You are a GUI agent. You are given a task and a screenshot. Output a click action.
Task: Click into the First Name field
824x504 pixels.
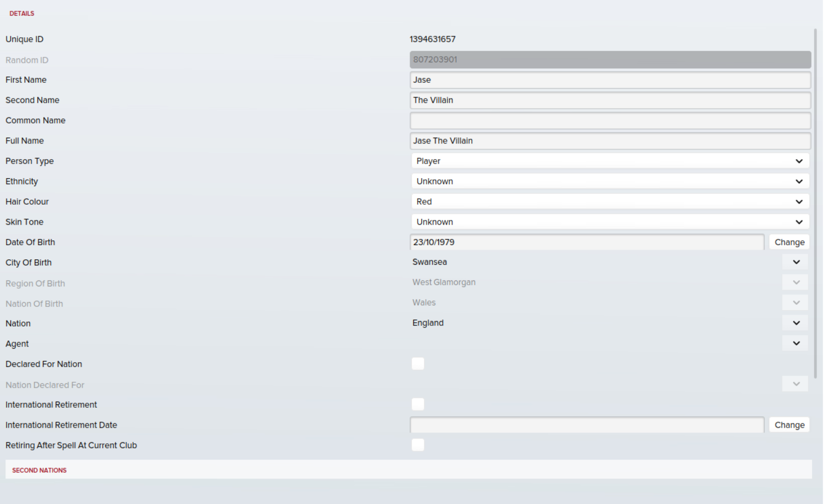click(x=609, y=80)
